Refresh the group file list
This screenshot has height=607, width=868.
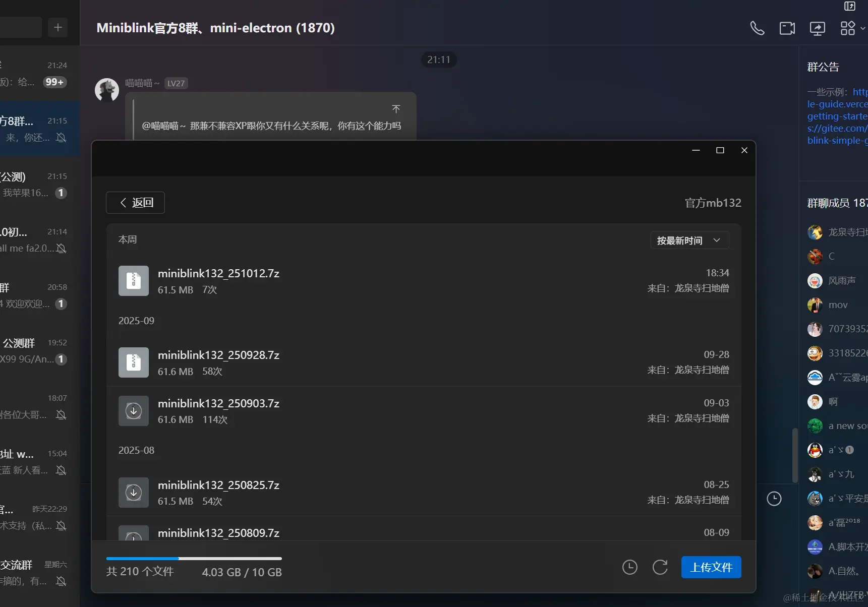660,567
